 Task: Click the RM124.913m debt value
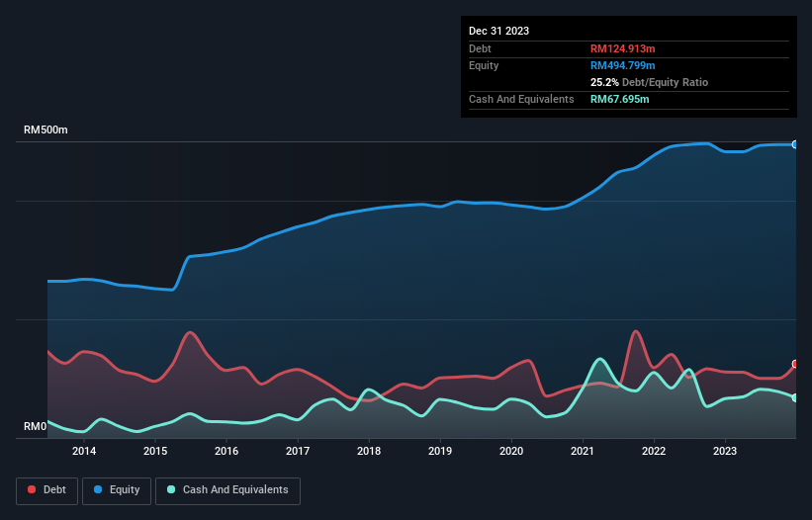(x=622, y=48)
